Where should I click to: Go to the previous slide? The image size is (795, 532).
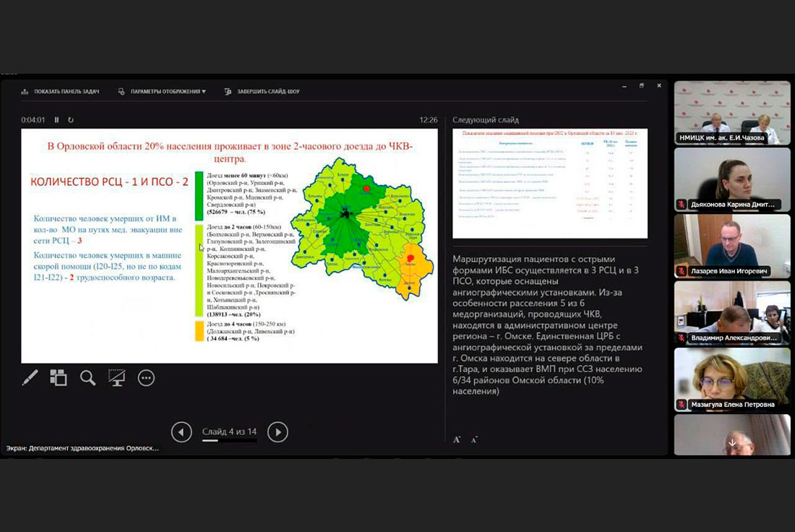(181, 432)
